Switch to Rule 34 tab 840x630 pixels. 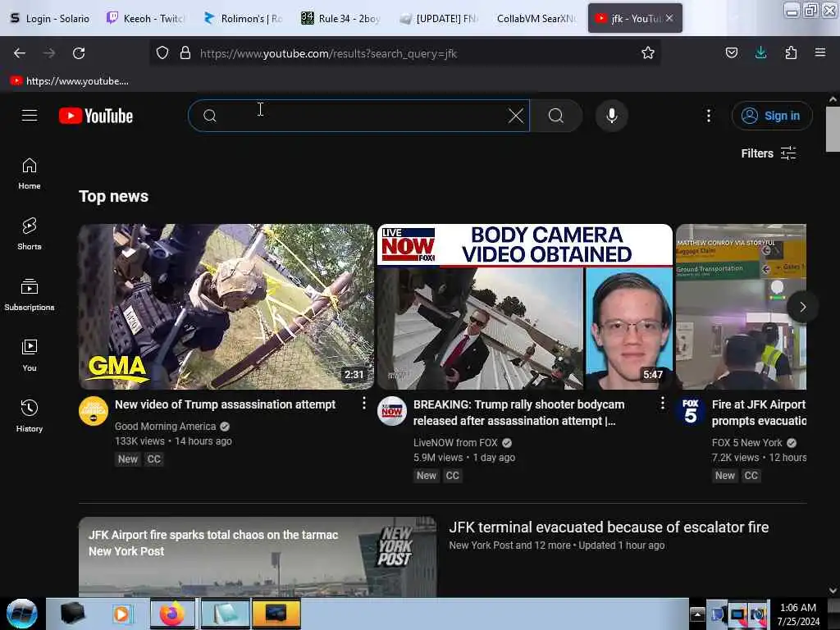[x=340, y=18]
